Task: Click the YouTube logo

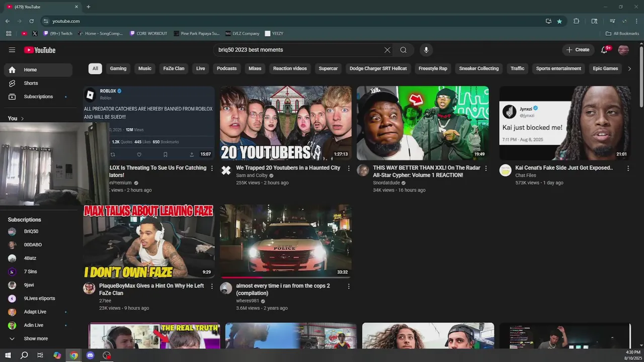Action: pyautogui.click(x=40, y=50)
